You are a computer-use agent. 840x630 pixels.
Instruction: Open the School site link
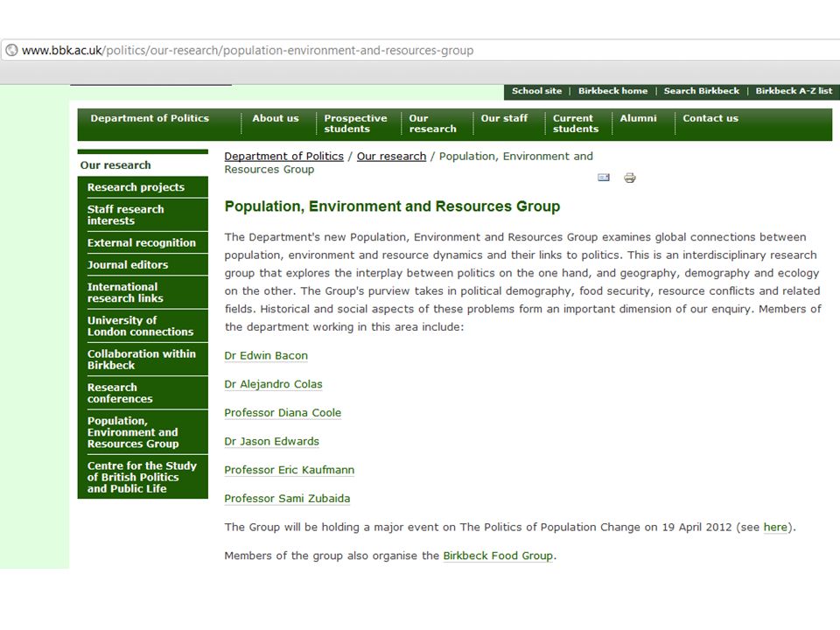pyautogui.click(x=536, y=91)
